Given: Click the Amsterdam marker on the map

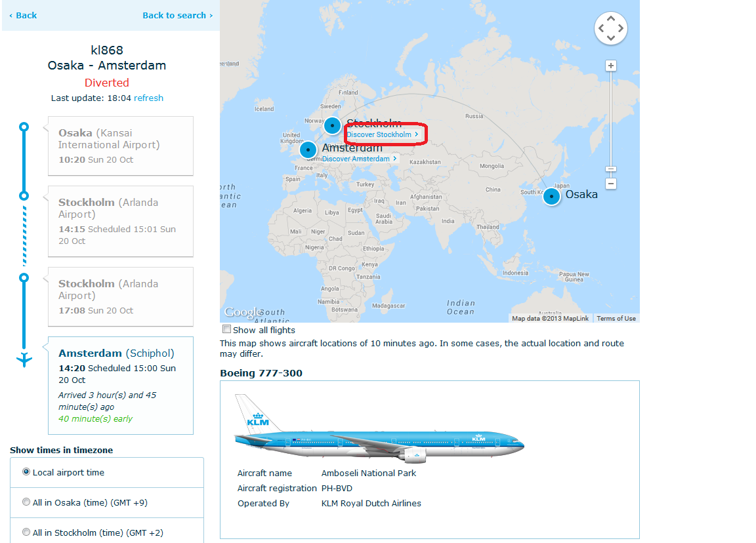Looking at the screenshot, I should point(308,150).
